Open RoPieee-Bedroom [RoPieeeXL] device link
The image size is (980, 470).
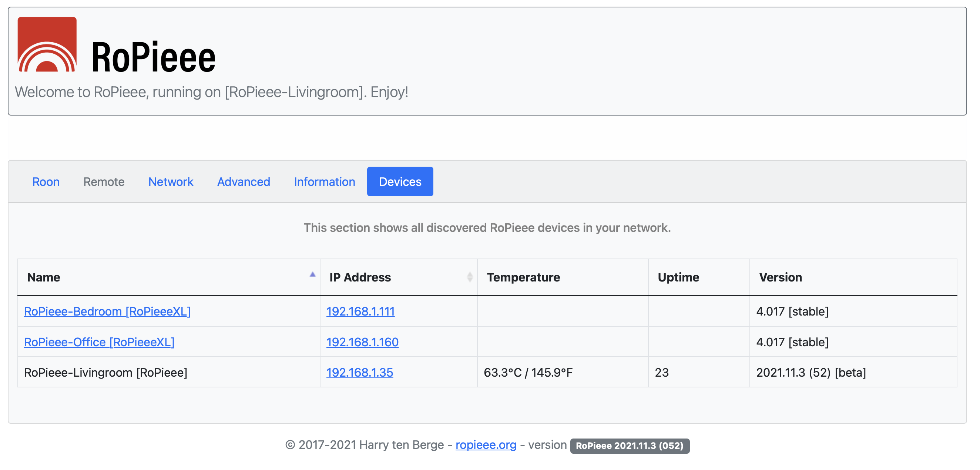(107, 311)
